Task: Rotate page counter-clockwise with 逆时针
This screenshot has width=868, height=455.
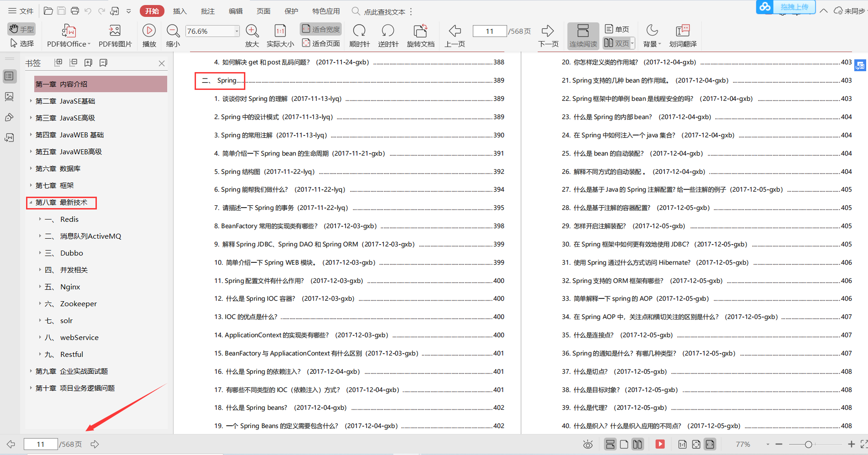Action: click(x=388, y=36)
